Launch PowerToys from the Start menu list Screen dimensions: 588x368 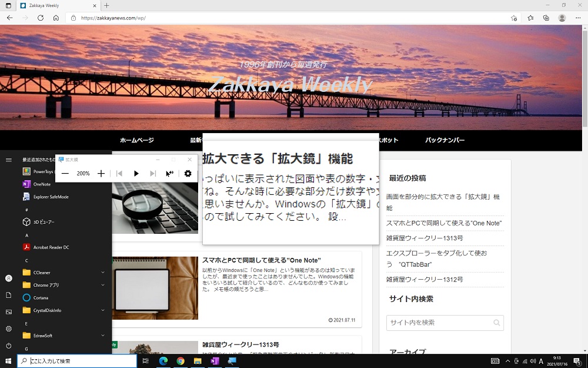coord(38,171)
